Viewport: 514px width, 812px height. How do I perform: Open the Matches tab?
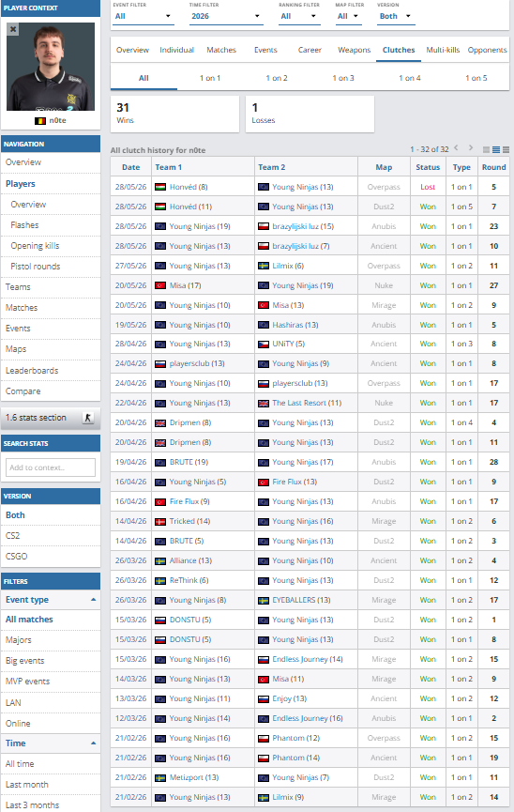221,50
